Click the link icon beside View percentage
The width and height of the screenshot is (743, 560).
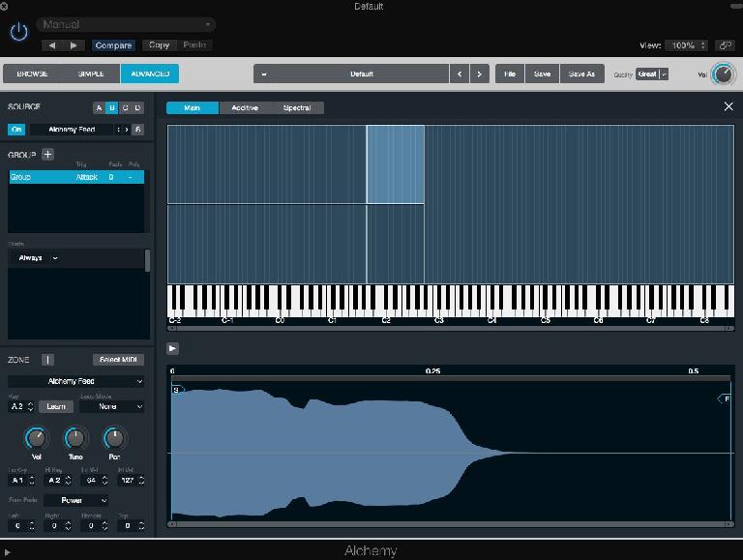pyautogui.click(x=725, y=45)
